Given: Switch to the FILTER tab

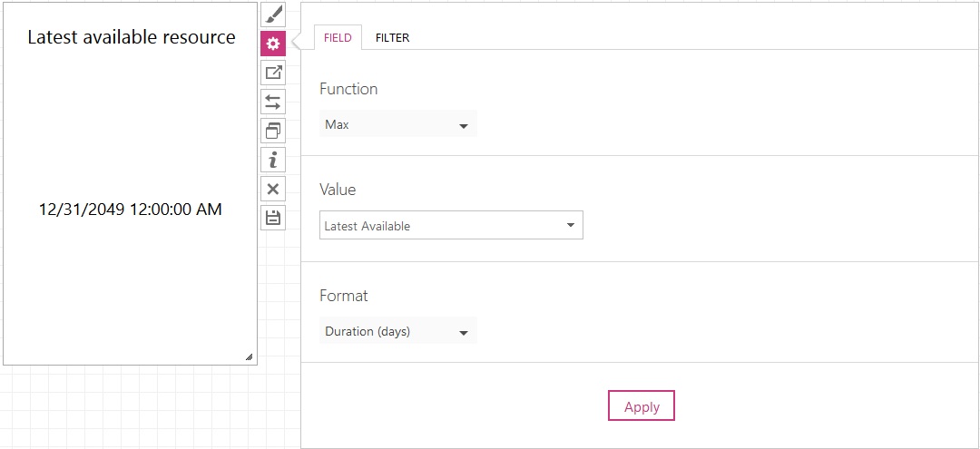Looking at the screenshot, I should (393, 38).
